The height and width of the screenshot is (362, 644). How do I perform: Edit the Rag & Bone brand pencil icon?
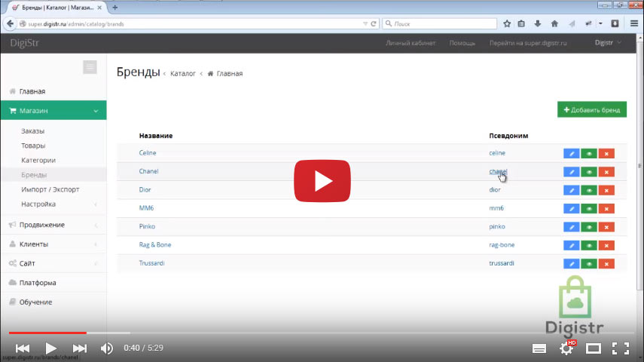pyautogui.click(x=571, y=246)
